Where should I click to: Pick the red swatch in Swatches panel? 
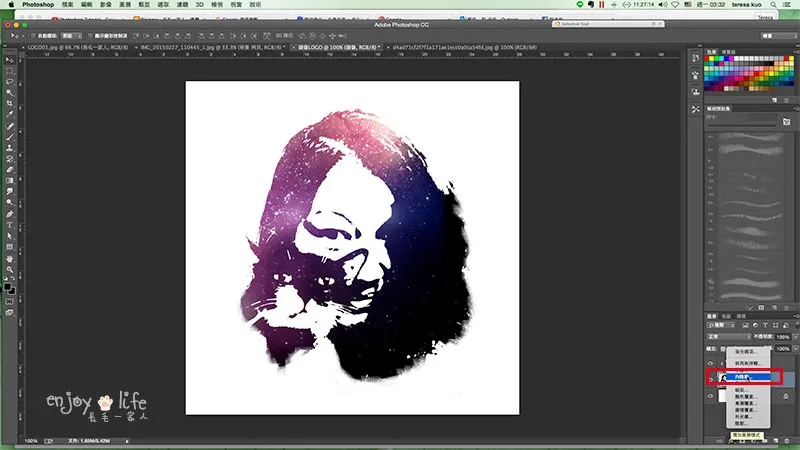click(707, 59)
